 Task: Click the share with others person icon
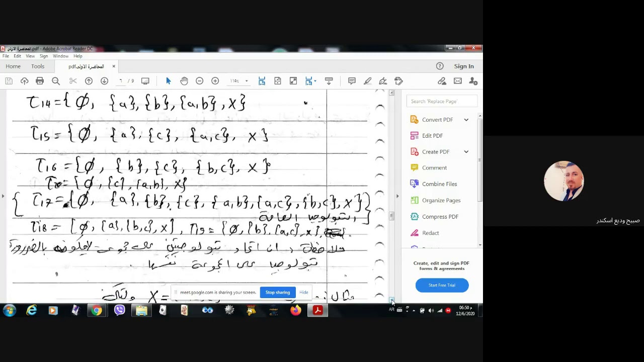pos(473,81)
